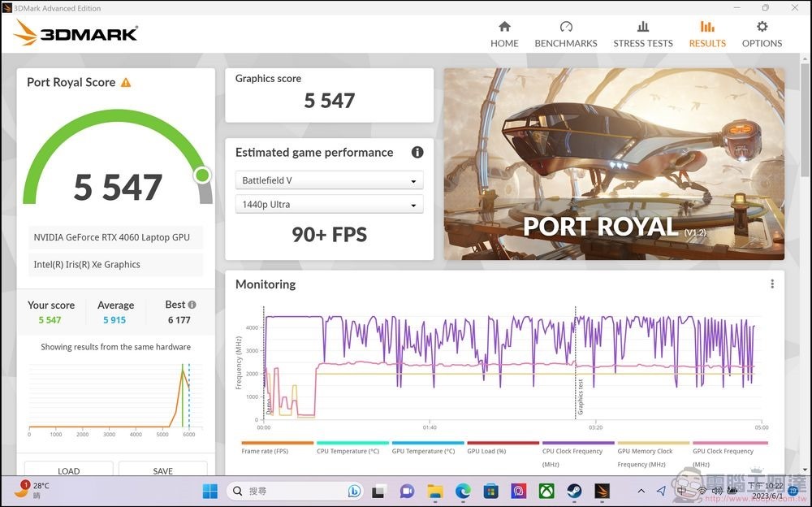Expand the 1440p Ultra resolution dropdown
This screenshot has width=812, height=507.
point(330,204)
